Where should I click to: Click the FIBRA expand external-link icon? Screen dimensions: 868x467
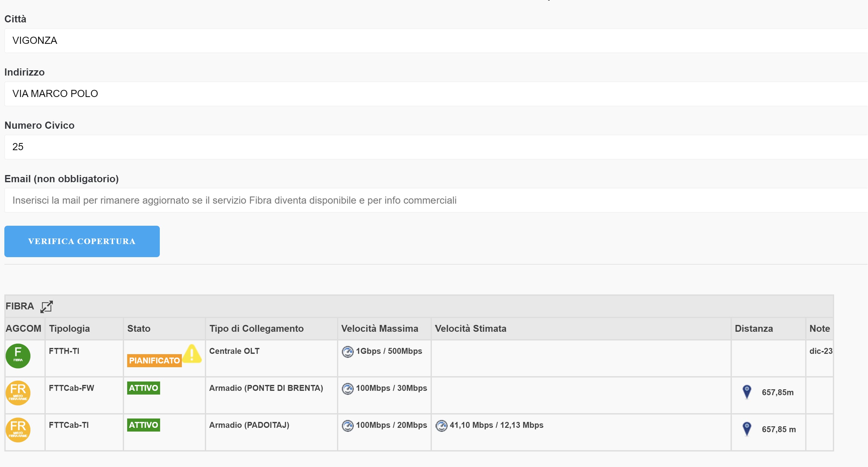click(47, 307)
